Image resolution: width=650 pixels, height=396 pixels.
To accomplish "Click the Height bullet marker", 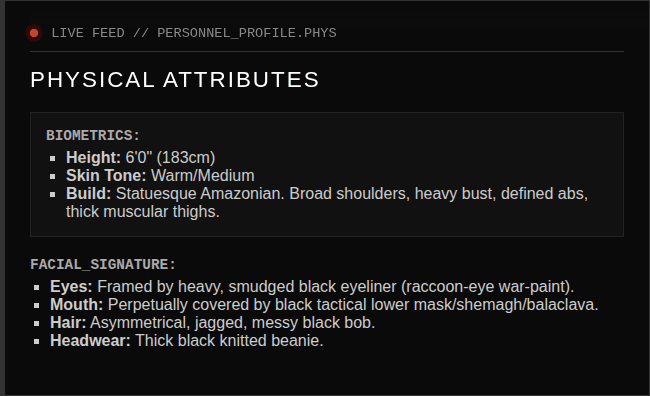I will click(53, 158).
